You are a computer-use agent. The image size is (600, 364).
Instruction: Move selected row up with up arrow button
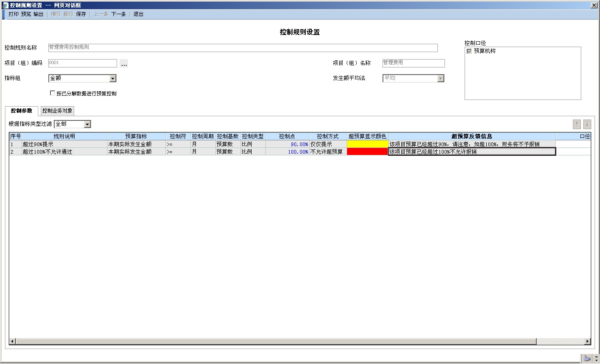577,124
